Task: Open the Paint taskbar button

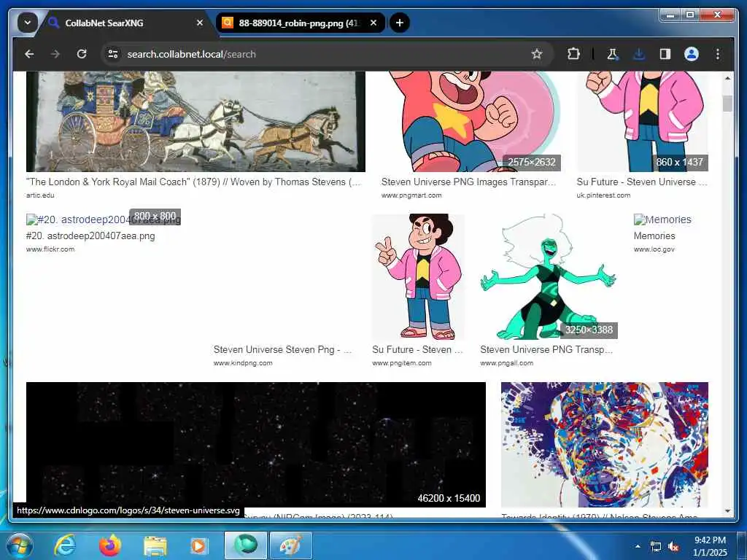Action: click(x=290, y=545)
